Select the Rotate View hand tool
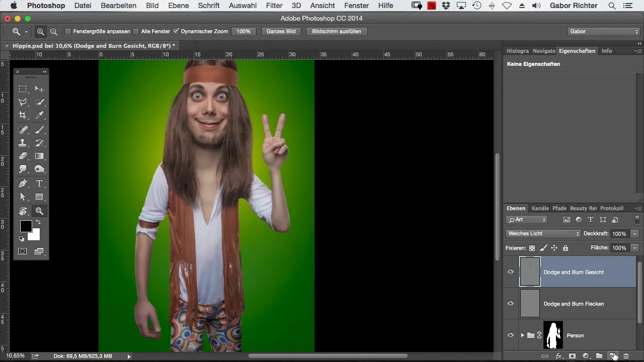This screenshot has width=644, height=362. (x=23, y=211)
